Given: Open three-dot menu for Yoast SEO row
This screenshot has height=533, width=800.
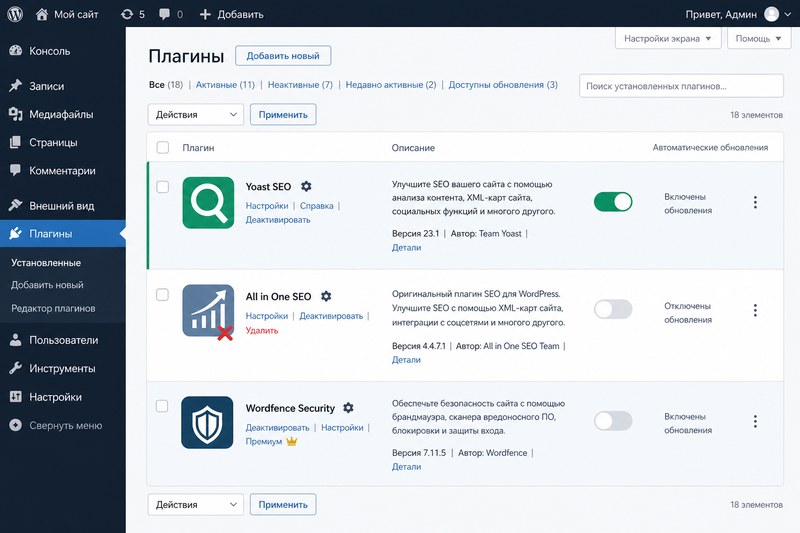Looking at the screenshot, I should 755,202.
